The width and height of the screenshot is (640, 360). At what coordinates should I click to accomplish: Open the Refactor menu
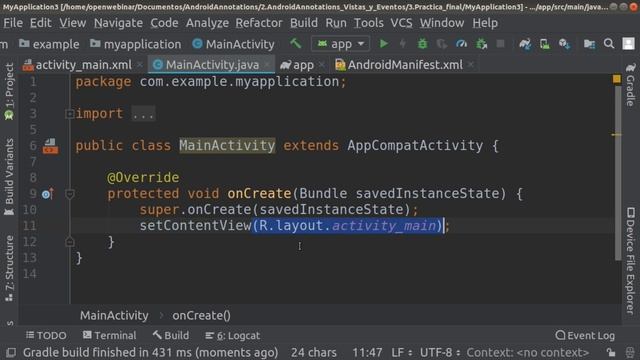[259, 23]
